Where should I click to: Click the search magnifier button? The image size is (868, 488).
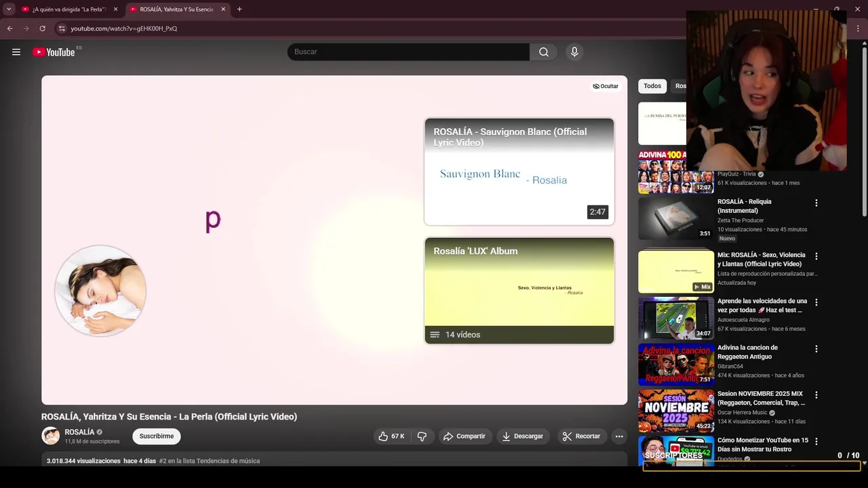click(x=544, y=52)
